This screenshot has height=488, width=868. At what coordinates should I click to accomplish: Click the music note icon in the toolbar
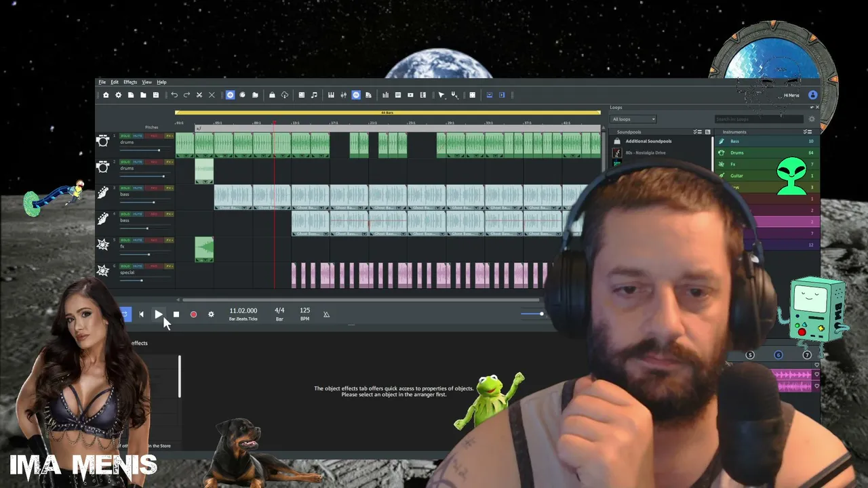(314, 95)
